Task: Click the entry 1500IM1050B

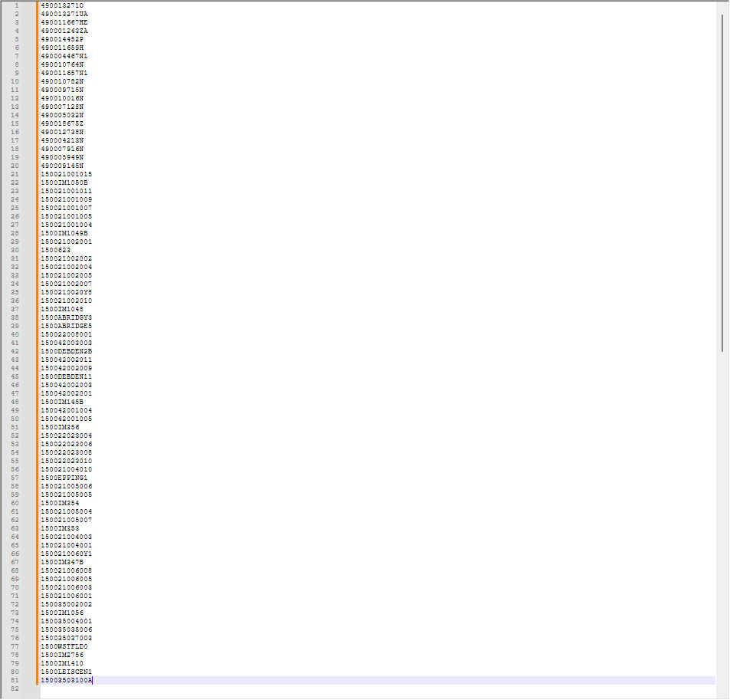Action: (64, 182)
